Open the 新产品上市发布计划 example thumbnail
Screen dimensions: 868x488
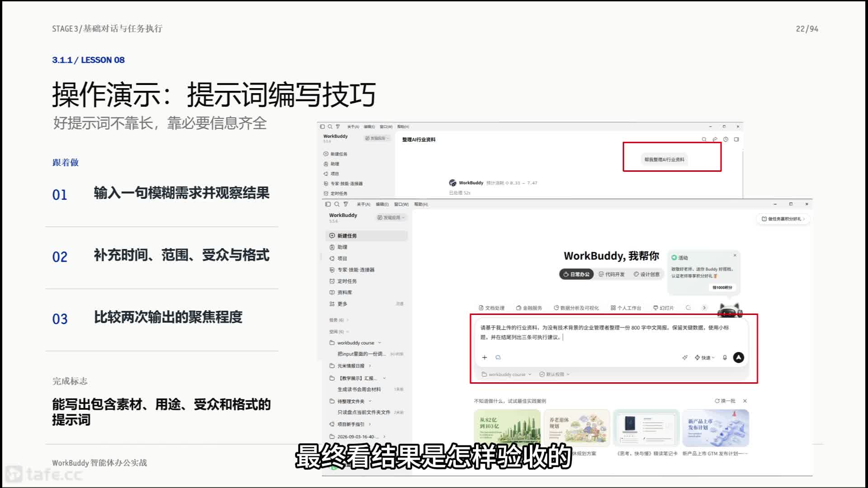coord(715,428)
